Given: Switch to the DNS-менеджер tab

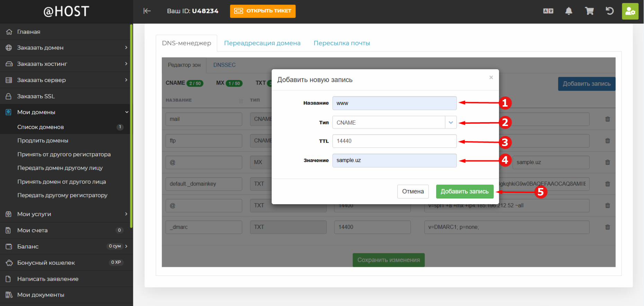Looking at the screenshot, I should click(186, 43).
